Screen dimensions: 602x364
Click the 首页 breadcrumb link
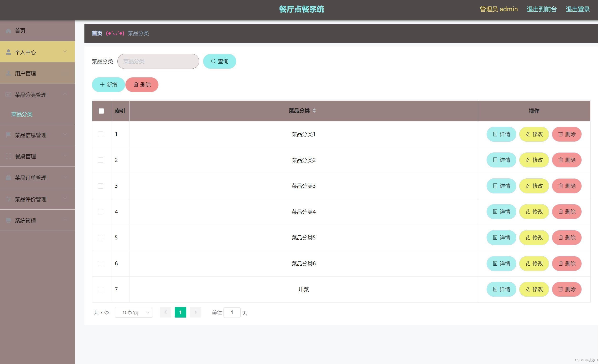tap(97, 33)
